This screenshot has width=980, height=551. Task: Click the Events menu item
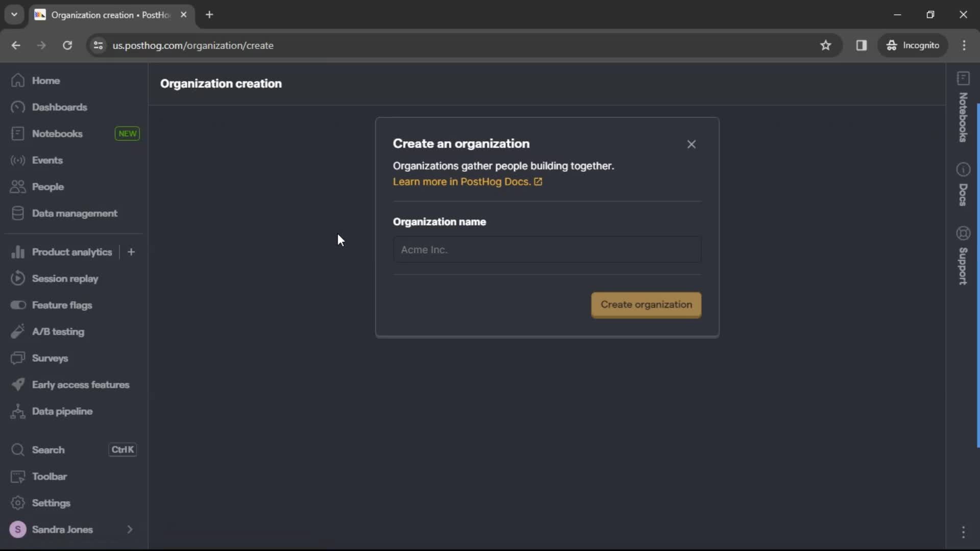[48, 160]
